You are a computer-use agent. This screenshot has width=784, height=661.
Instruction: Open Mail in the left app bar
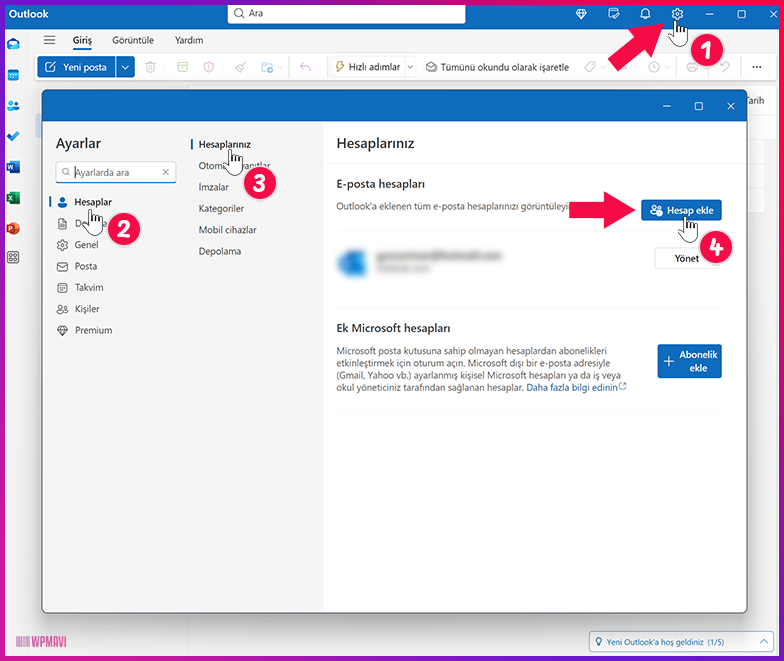coord(14,44)
